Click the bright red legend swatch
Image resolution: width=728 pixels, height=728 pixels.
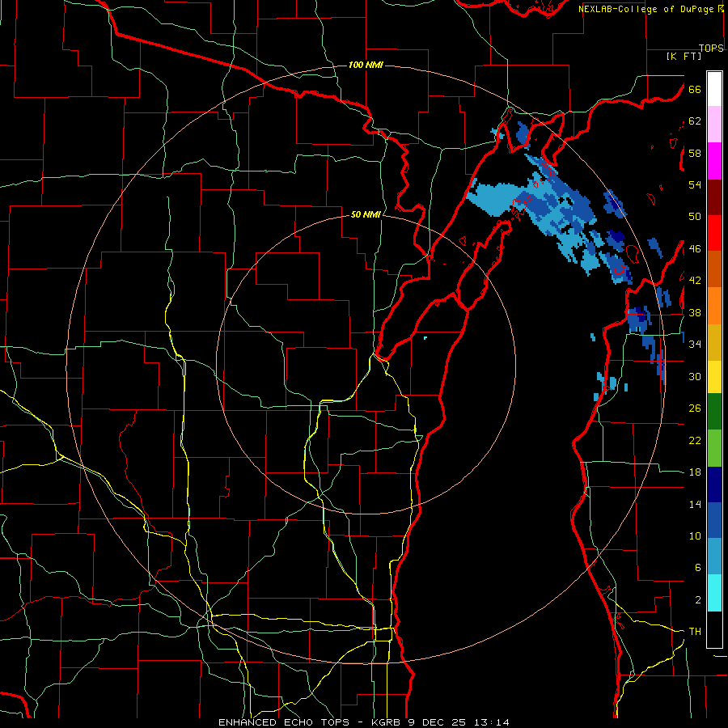714,233
